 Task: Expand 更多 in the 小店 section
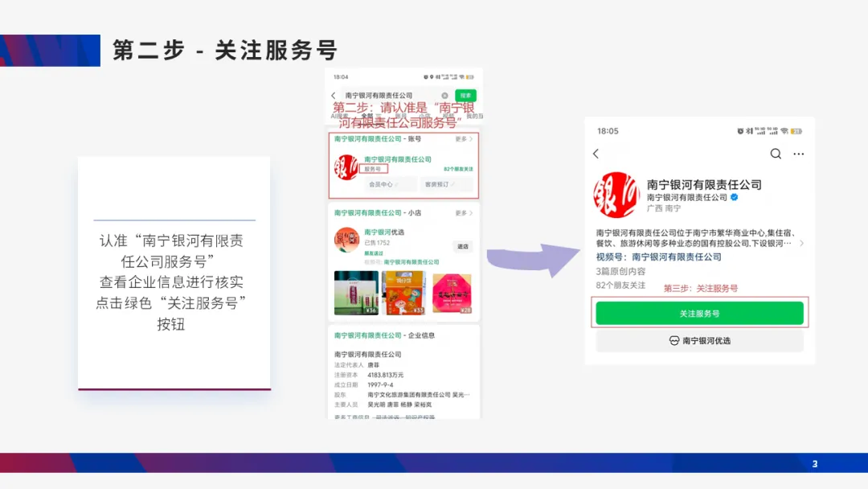pos(464,213)
